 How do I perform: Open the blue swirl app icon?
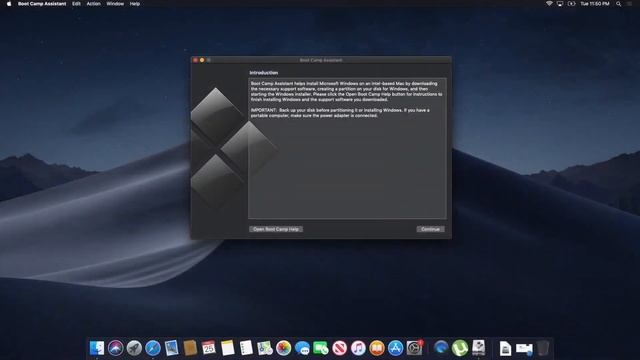441,348
